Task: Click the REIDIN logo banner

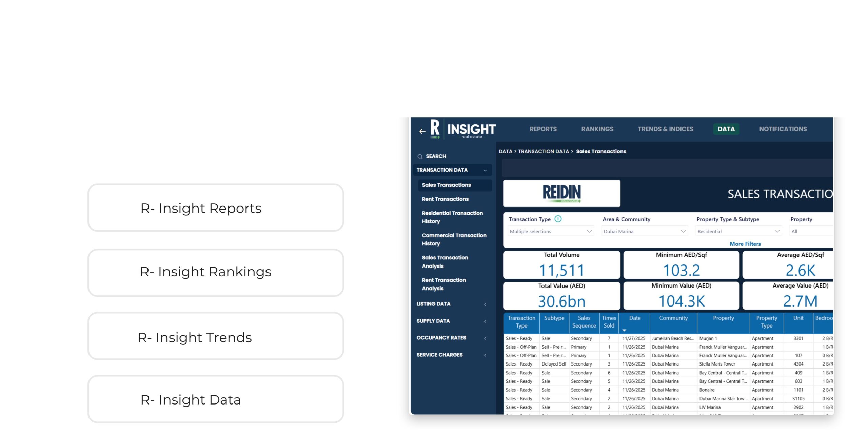Action: pos(561,193)
